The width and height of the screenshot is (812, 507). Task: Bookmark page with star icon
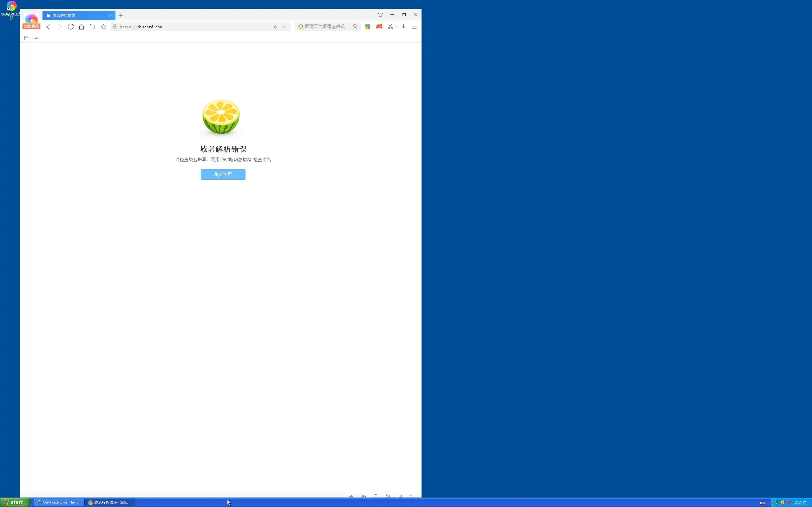tap(104, 27)
